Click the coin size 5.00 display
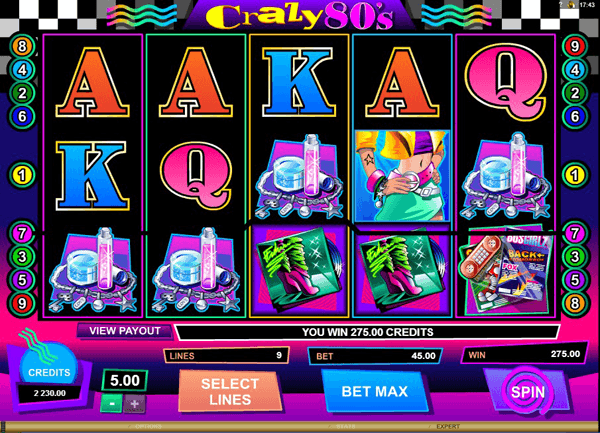Viewport: 600px width, 433px height. pos(125,381)
